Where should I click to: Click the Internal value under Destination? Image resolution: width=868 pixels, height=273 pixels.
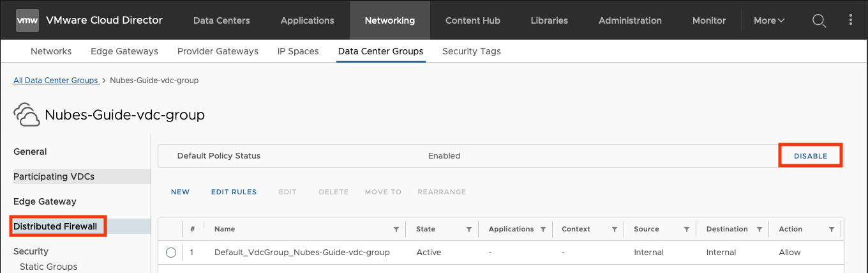(x=721, y=253)
